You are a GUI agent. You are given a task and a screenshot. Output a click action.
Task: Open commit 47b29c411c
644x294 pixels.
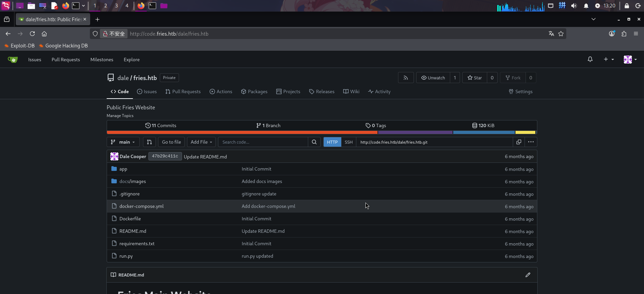pyautogui.click(x=165, y=156)
